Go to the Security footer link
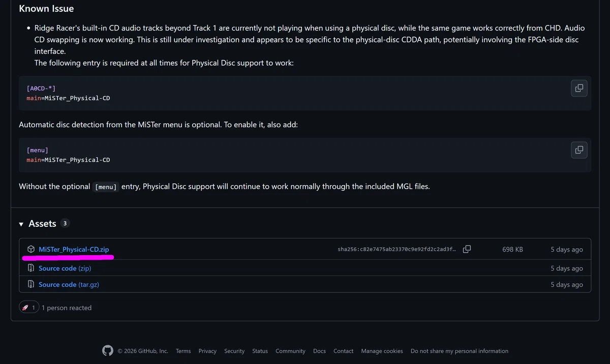 (x=234, y=351)
